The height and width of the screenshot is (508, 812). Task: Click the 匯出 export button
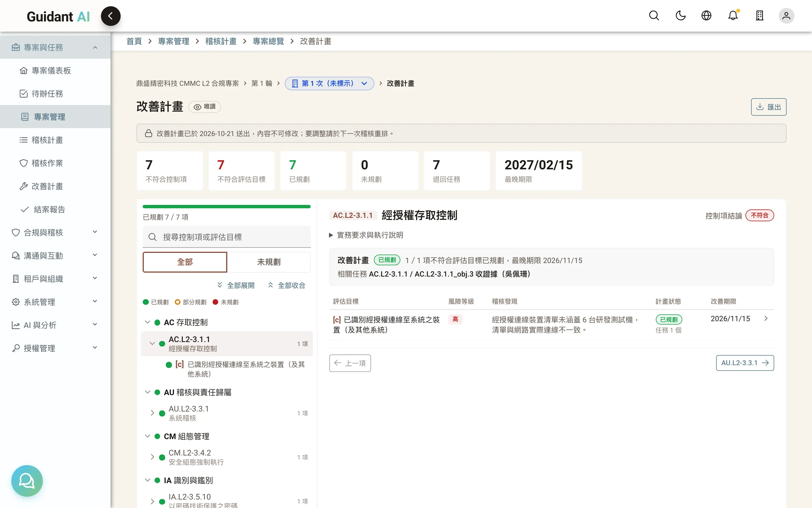(768, 107)
